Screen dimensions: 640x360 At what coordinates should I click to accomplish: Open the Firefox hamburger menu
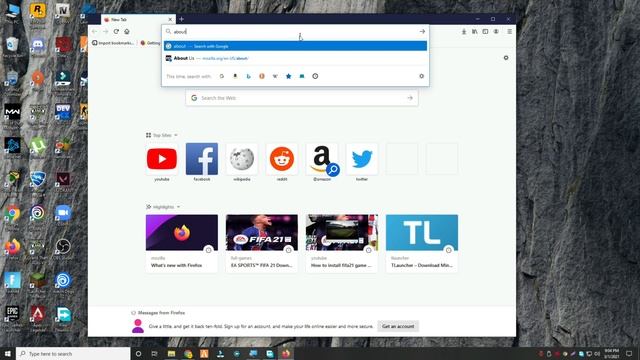pos(509,31)
